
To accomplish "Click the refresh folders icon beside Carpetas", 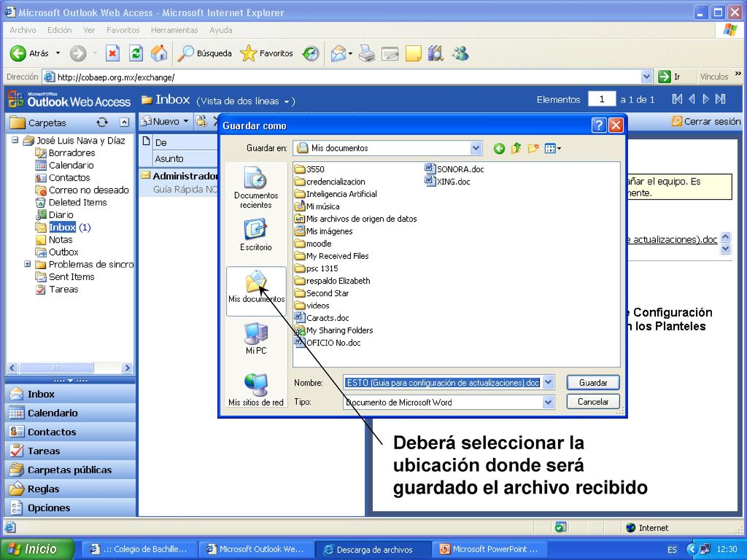I will pos(102,122).
